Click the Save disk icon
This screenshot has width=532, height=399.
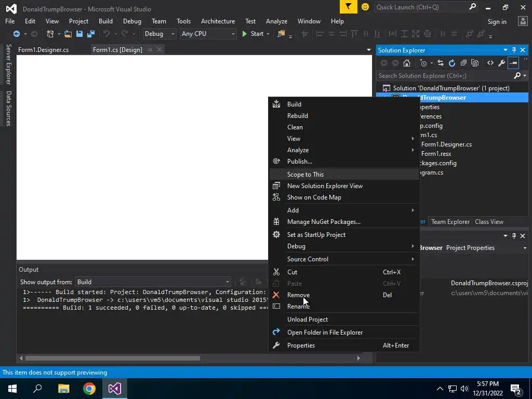click(79, 34)
